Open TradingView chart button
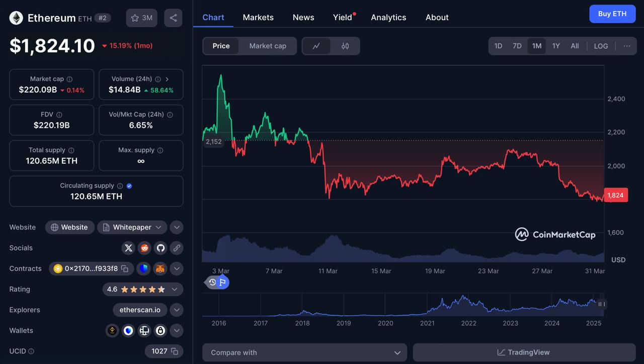This screenshot has width=644, height=364. pos(524,352)
